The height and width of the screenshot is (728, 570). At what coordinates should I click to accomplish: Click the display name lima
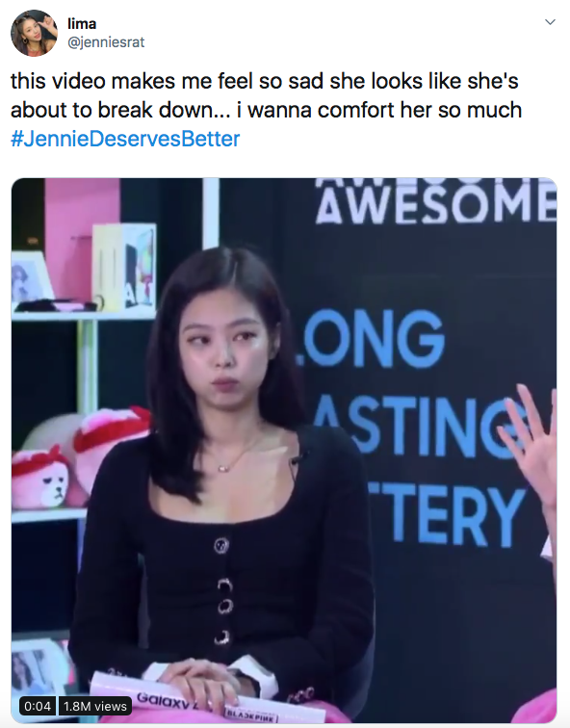click(x=82, y=23)
